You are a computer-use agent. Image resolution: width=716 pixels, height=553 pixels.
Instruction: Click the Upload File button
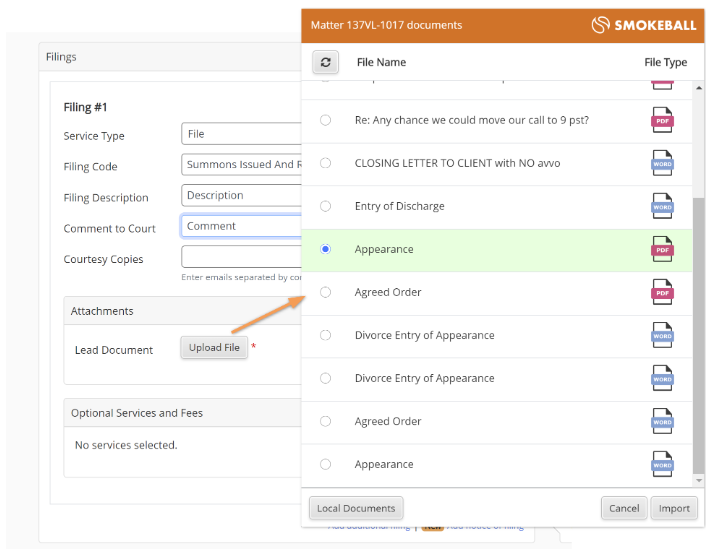tap(214, 348)
